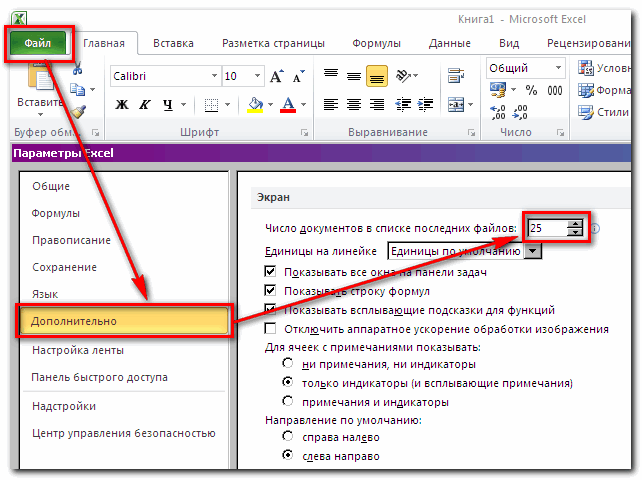642x480 pixels.
Task: Increase cell indent
Action: (425, 105)
